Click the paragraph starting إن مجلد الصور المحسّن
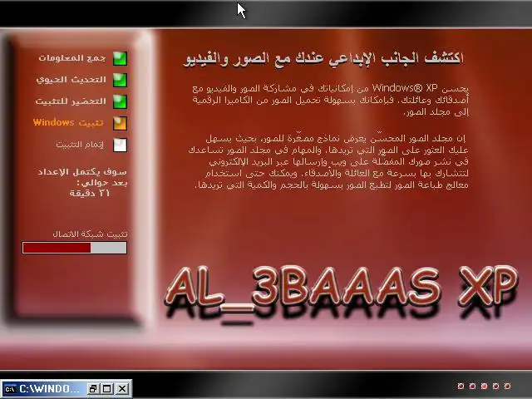The width and height of the screenshot is (532, 399). [x=328, y=161]
